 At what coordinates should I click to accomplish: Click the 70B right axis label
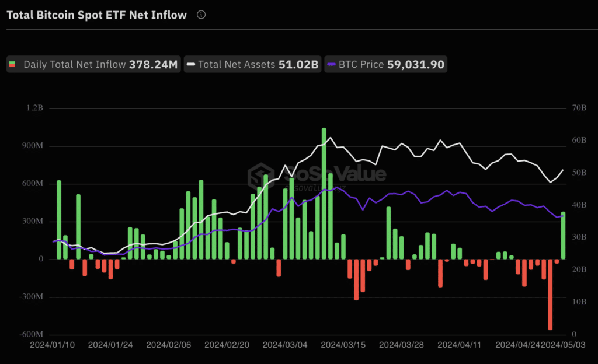(579, 108)
